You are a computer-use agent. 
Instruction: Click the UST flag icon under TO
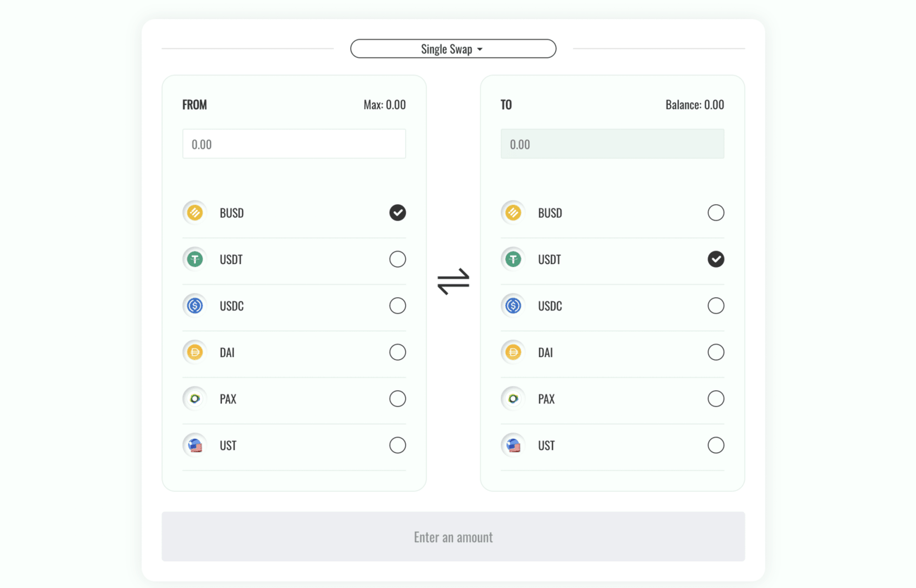click(x=513, y=445)
